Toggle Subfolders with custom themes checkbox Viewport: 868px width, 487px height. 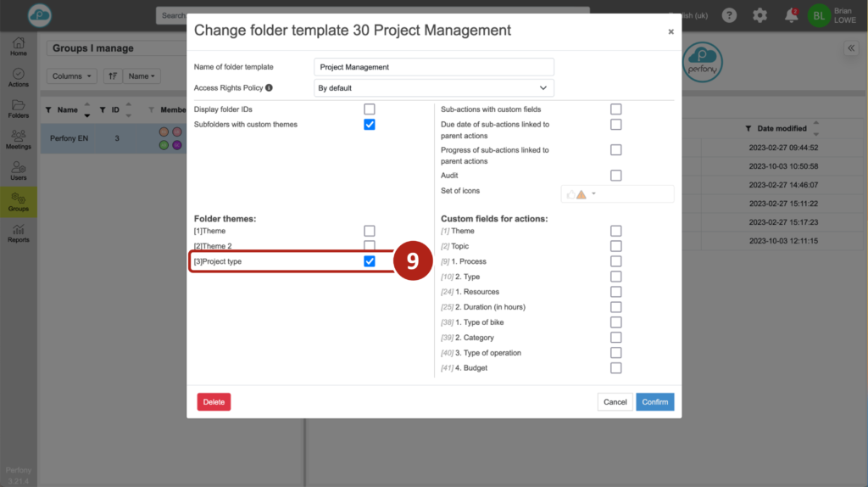(370, 125)
